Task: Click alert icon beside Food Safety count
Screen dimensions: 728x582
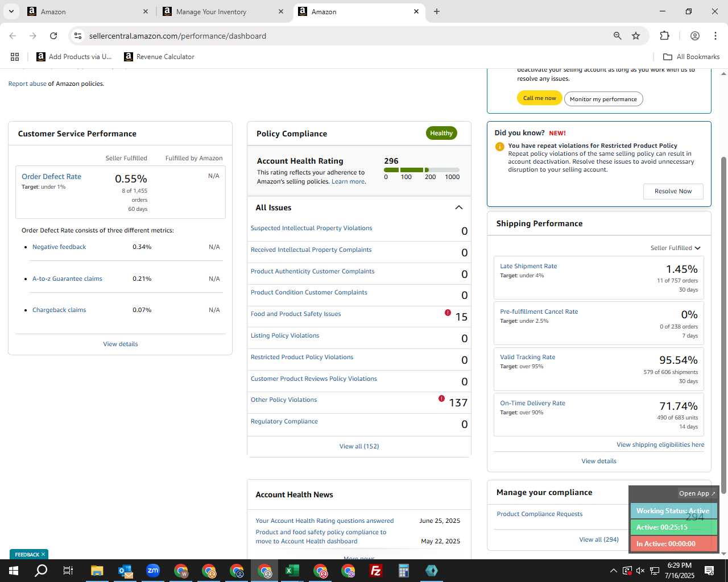Action: pos(448,313)
